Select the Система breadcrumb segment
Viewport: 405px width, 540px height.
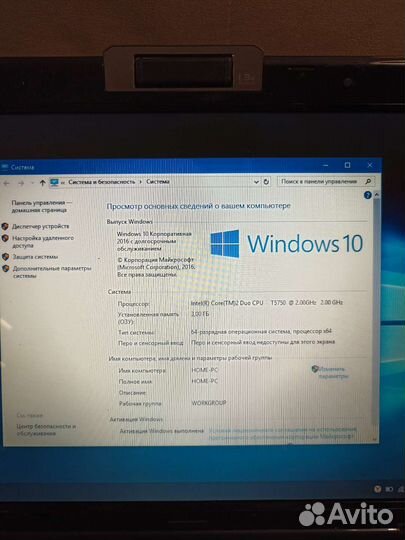(158, 181)
